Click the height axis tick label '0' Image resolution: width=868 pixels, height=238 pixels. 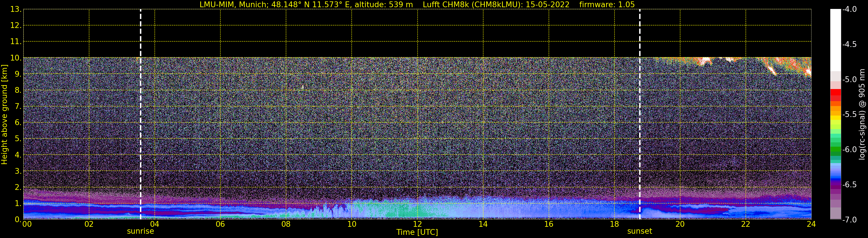(x=18, y=220)
